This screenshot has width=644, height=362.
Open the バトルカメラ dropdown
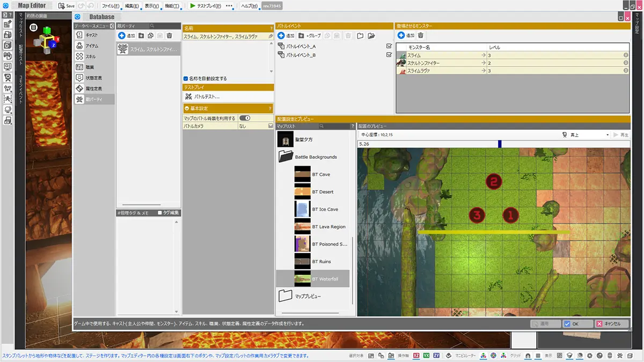(270, 125)
